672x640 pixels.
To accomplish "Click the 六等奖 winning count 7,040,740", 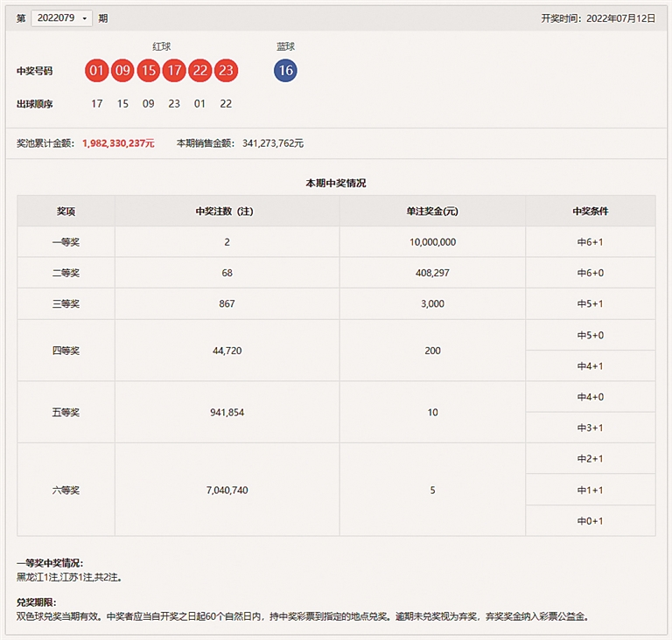I will [x=227, y=490].
